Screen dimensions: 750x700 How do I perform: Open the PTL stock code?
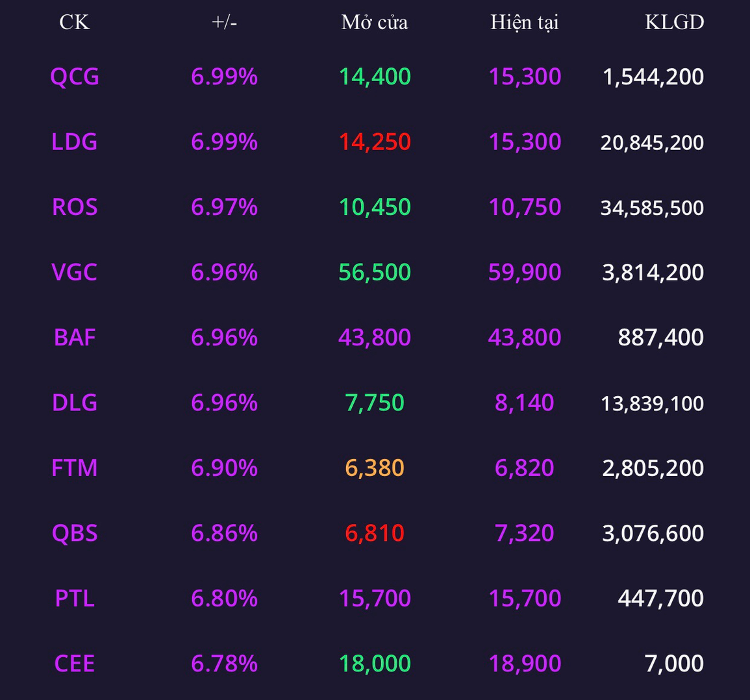[x=75, y=598]
